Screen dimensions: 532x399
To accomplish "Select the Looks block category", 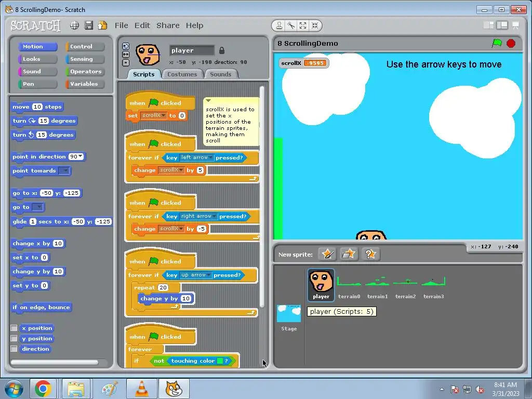I will (37, 59).
